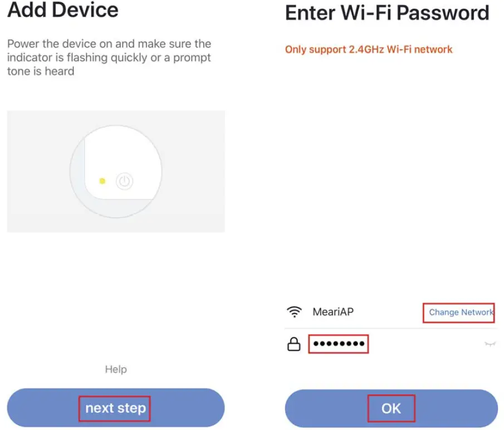
Task: Open the Help link
Action: [x=116, y=369]
